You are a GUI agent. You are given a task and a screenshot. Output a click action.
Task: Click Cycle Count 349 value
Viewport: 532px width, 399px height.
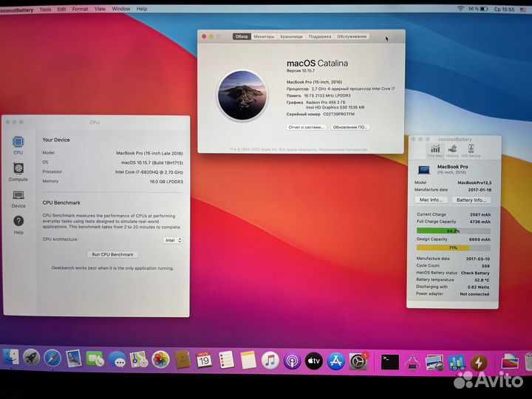pyautogui.click(x=485, y=266)
